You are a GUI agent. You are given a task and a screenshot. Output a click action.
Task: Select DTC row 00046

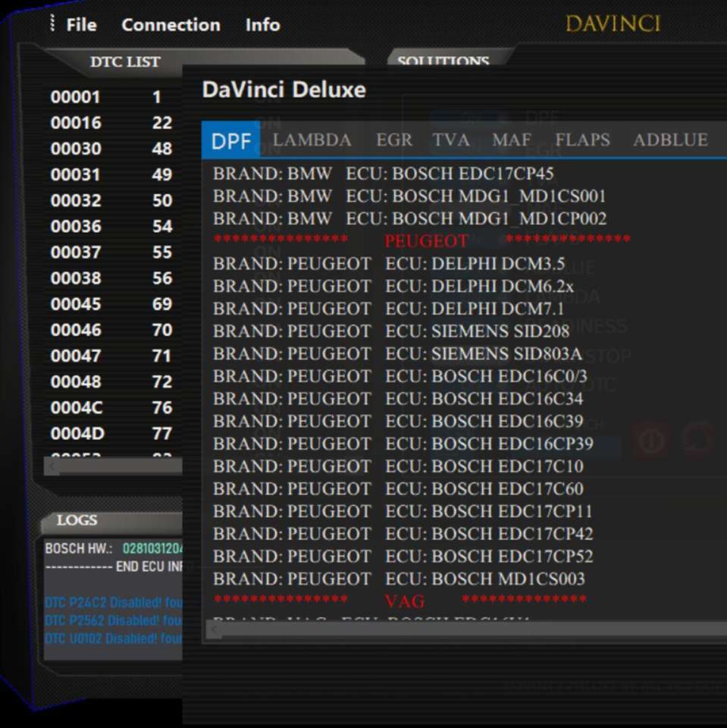pos(111,330)
